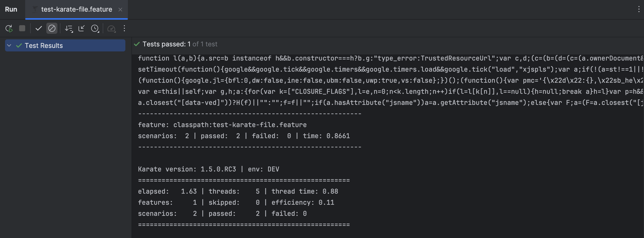
Task: Click the Stop process icon
Action: (x=22, y=28)
